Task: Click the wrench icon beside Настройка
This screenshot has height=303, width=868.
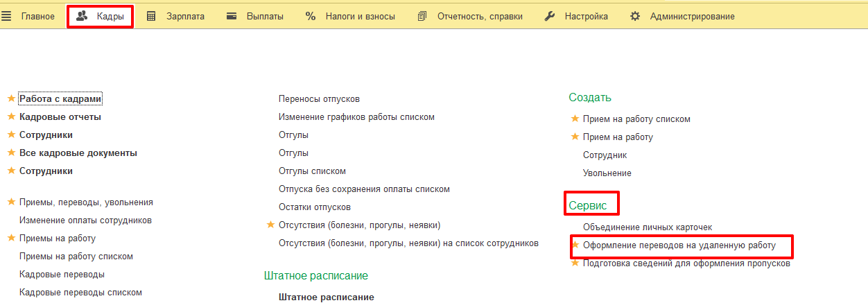Action: click(550, 16)
